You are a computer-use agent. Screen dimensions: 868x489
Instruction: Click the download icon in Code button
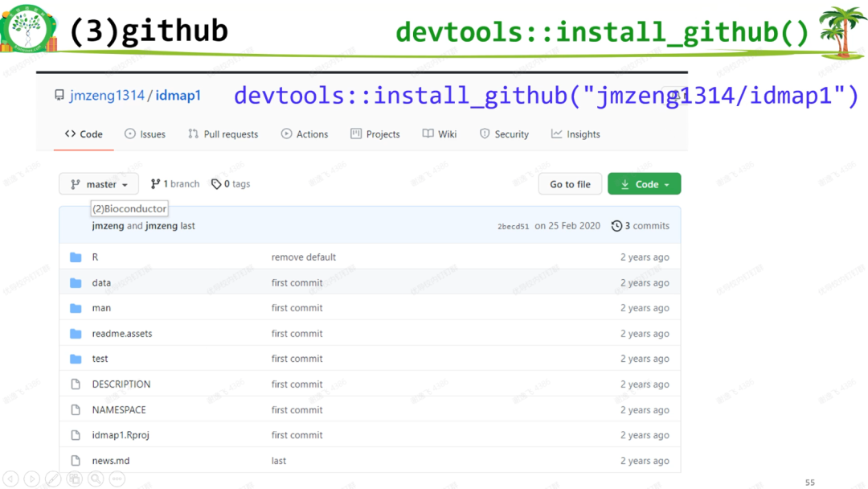point(625,184)
